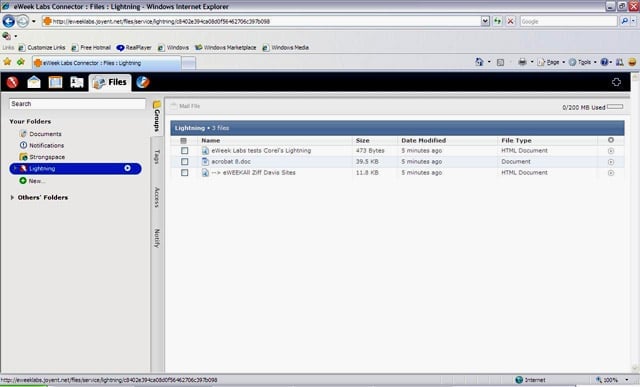Open the Windows Media link
This screenshot has width=640, height=387.
tap(286, 48)
